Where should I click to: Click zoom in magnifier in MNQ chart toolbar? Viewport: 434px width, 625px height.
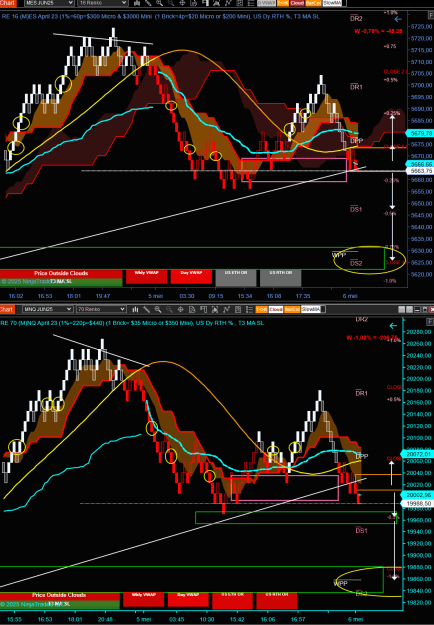tap(158, 309)
